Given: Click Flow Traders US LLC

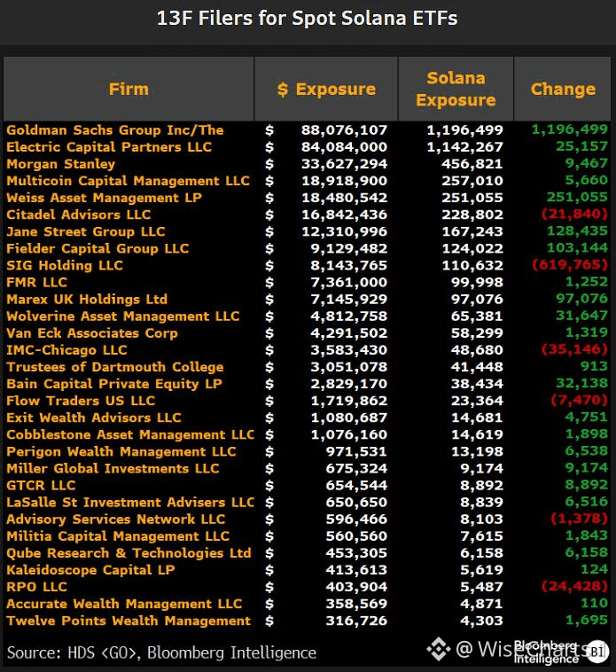Looking at the screenshot, I should [x=81, y=401].
